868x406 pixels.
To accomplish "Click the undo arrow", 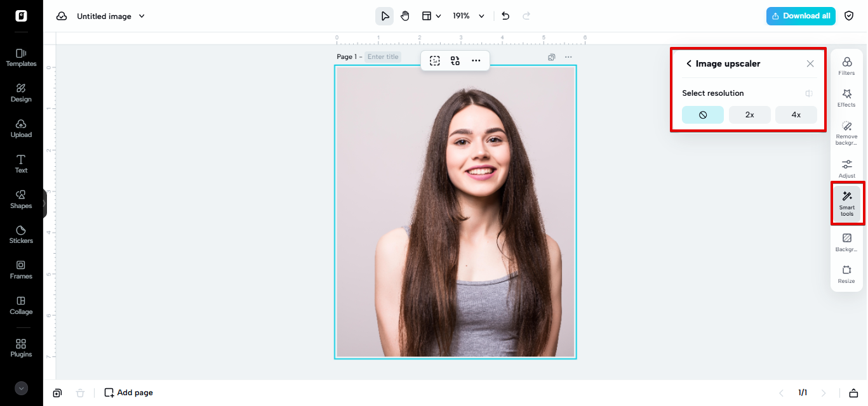I will coord(505,16).
